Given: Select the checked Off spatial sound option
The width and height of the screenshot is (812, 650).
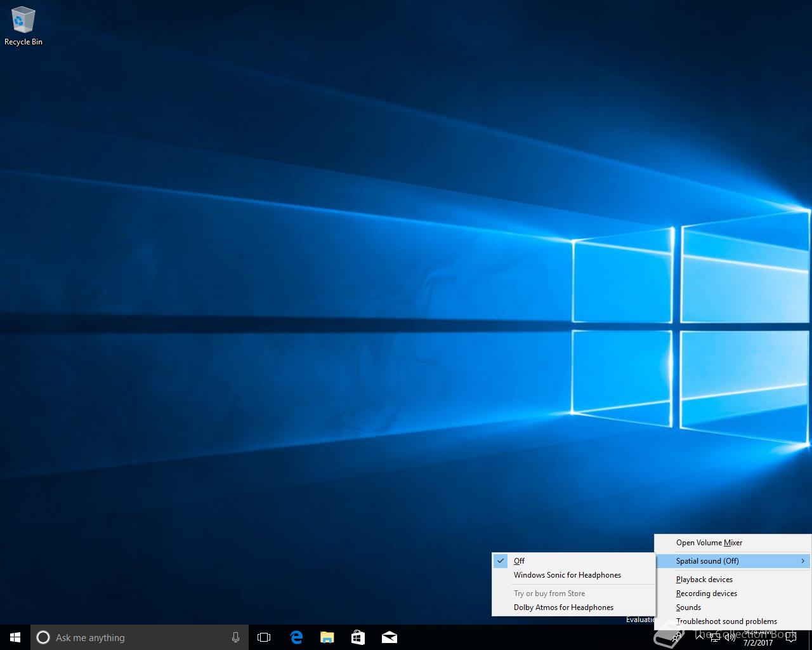Looking at the screenshot, I should tap(519, 561).
